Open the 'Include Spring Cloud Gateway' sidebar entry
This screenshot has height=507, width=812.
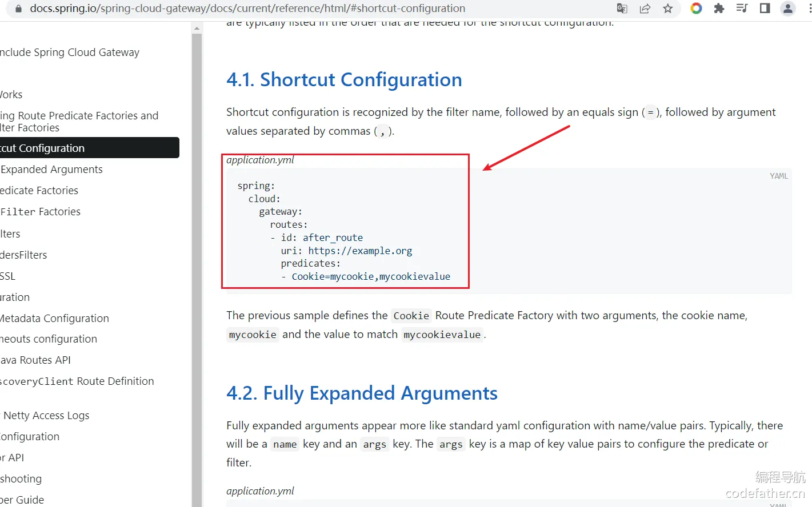click(x=70, y=53)
